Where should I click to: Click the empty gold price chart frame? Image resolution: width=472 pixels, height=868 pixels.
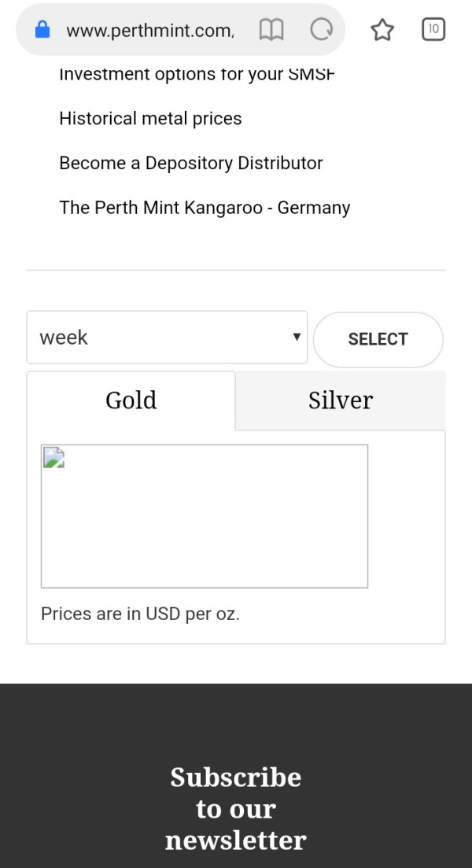click(x=205, y=516)
